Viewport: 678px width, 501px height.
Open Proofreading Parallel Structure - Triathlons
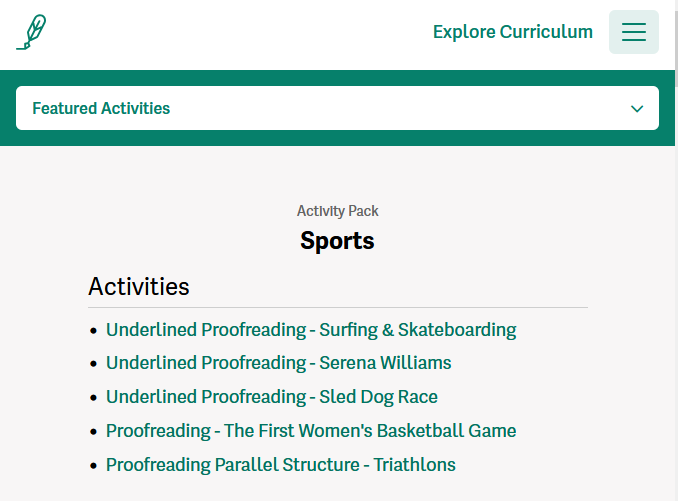click(281, 465)
